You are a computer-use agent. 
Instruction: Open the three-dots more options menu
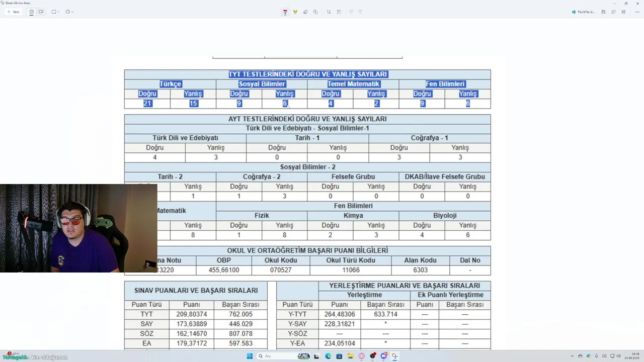[637, 12]
